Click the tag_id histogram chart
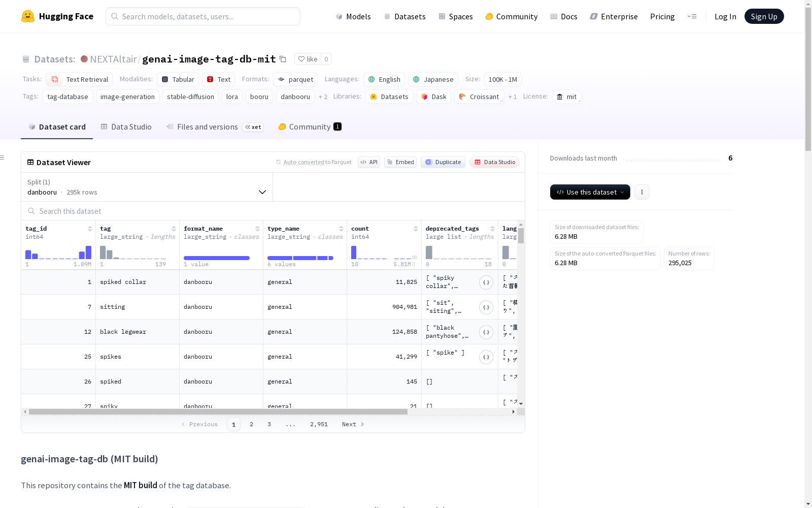The height and width of the screenshot is (508, 812). [x=58, y=252]
